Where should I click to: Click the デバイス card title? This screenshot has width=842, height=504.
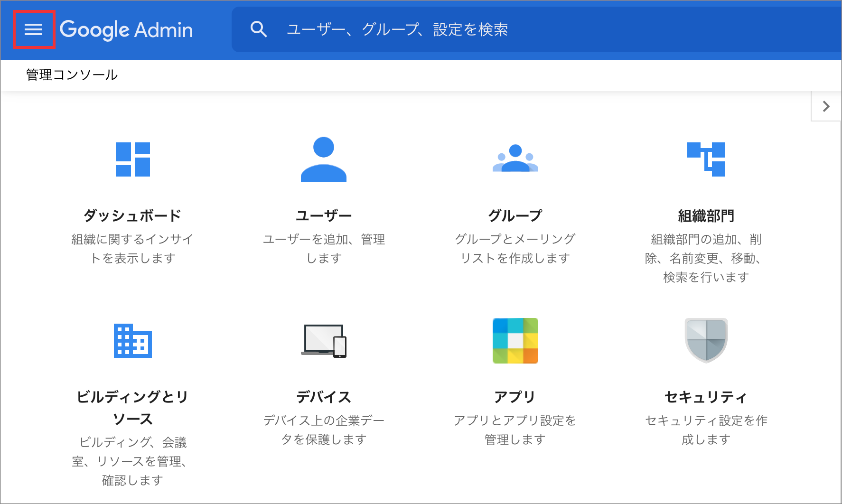click(x=324, y=397)
